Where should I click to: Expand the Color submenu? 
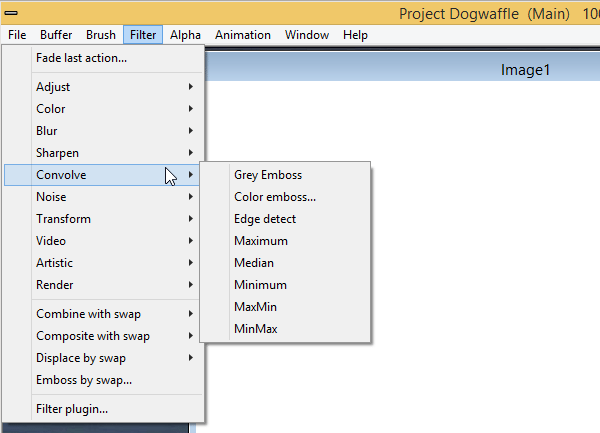[103, 109]
